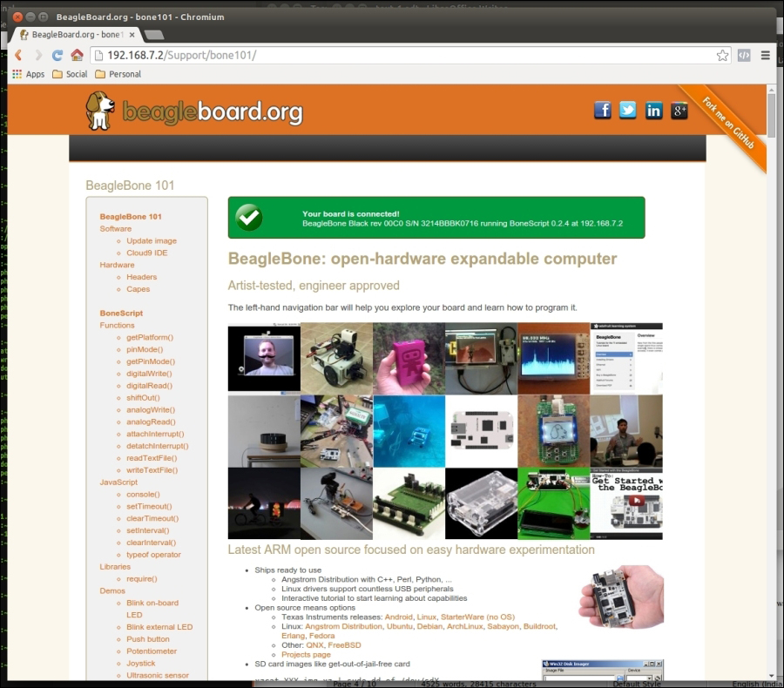
Task: Open the readTextFile() function page
Action: pyautogui.click(x=152, y=458)
